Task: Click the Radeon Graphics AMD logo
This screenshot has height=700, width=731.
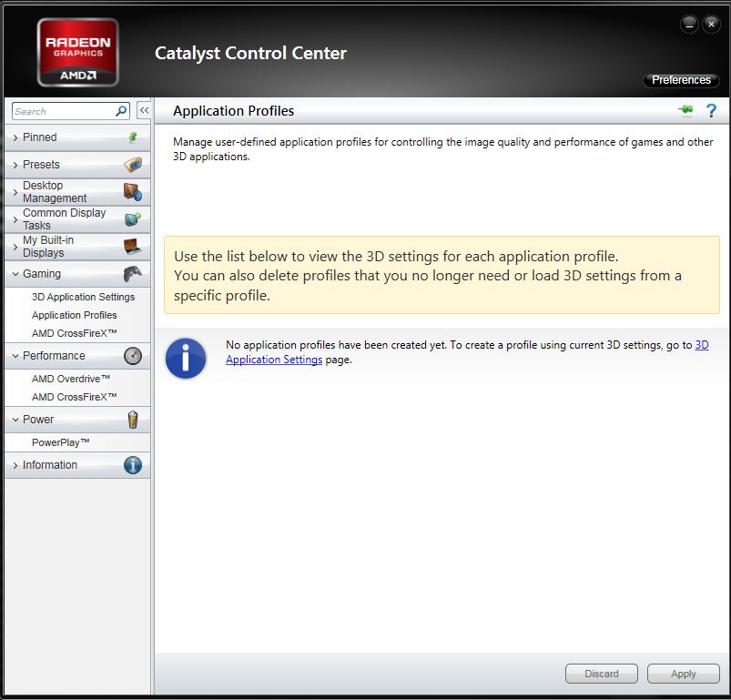Action: [78, 52]
